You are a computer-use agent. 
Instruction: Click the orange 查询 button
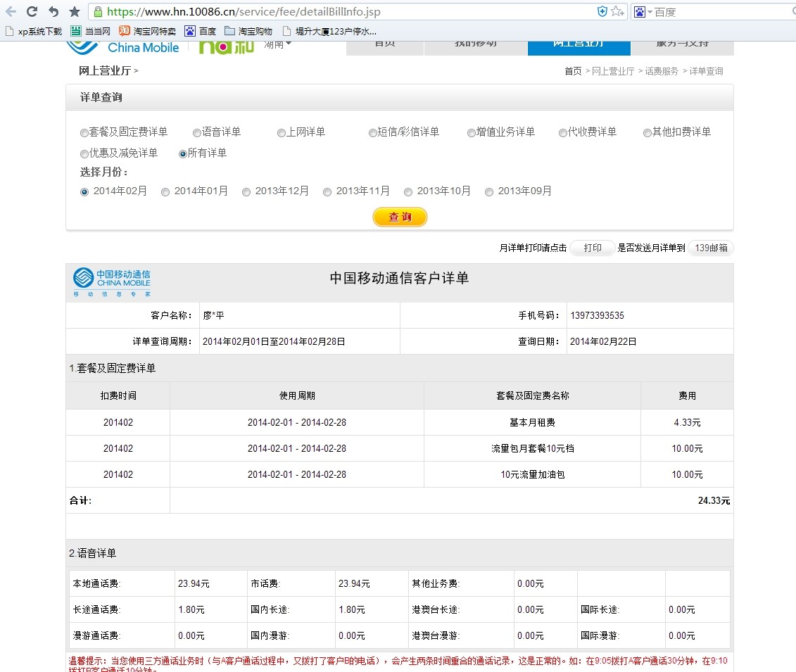(x=400, y=217)
